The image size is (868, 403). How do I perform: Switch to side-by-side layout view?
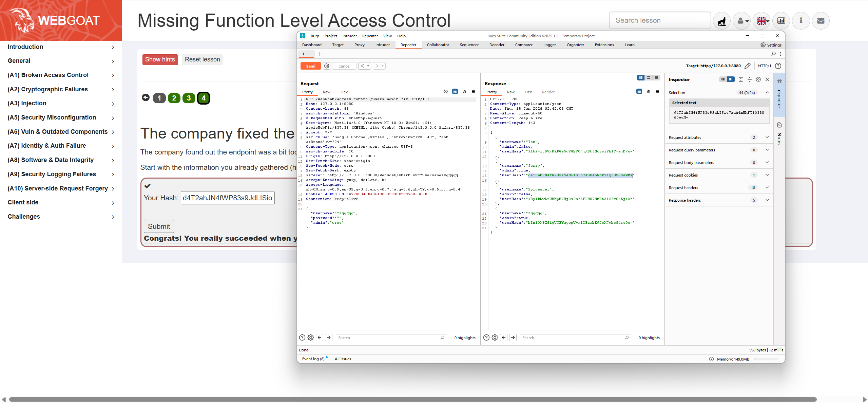point(640,78)
